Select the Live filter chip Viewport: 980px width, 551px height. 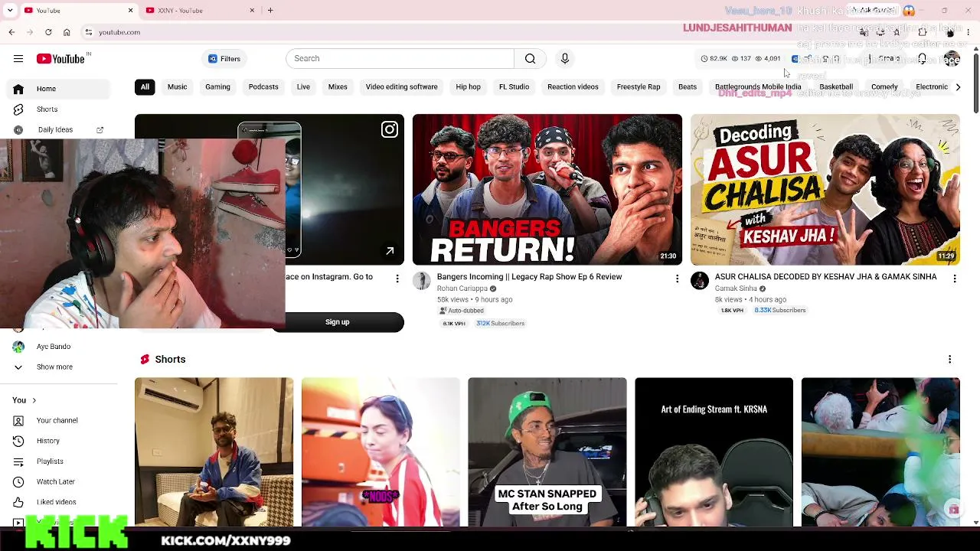click(x=303, y=87)
